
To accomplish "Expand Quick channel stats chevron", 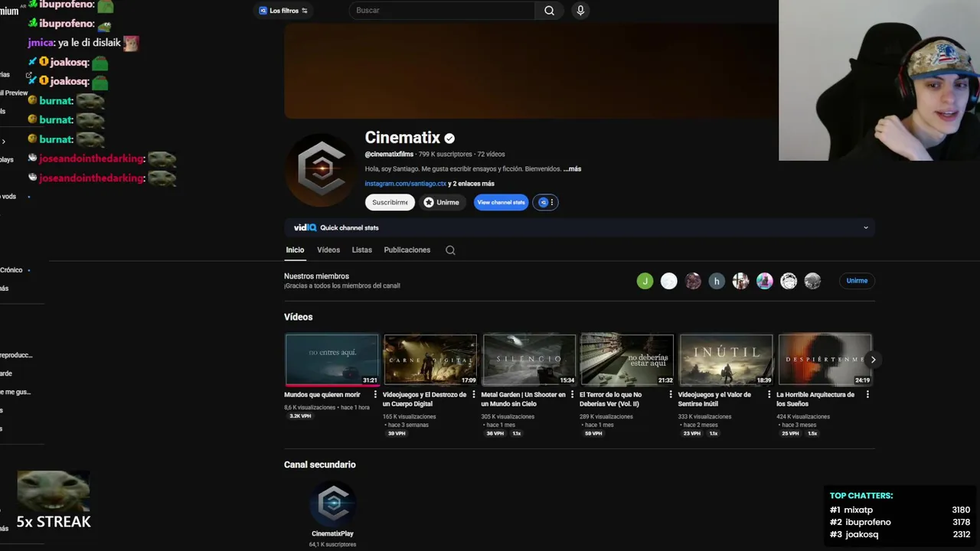I will tap(866, 227).
